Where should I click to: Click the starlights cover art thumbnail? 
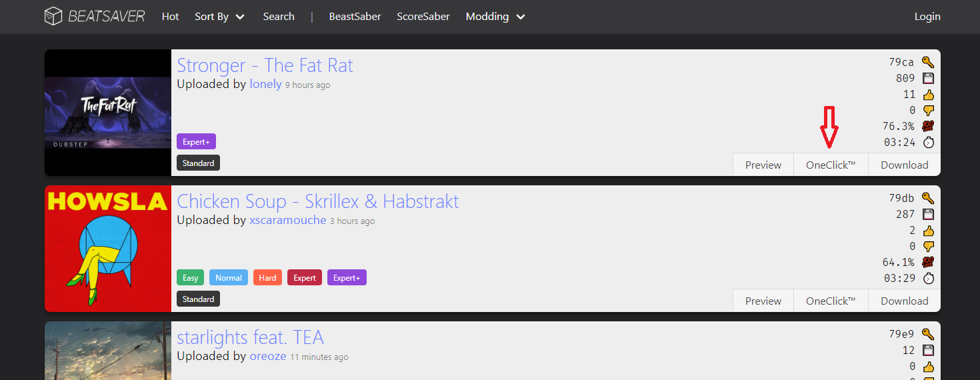(108, 351)
